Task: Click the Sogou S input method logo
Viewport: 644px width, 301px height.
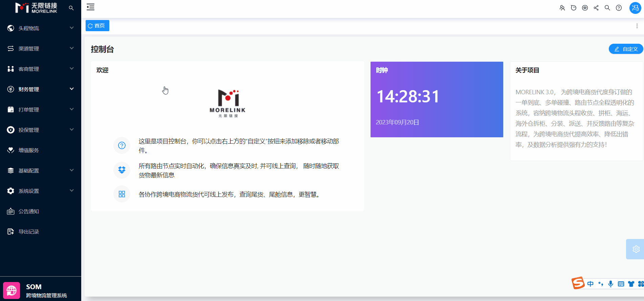Action: [578, 283]
